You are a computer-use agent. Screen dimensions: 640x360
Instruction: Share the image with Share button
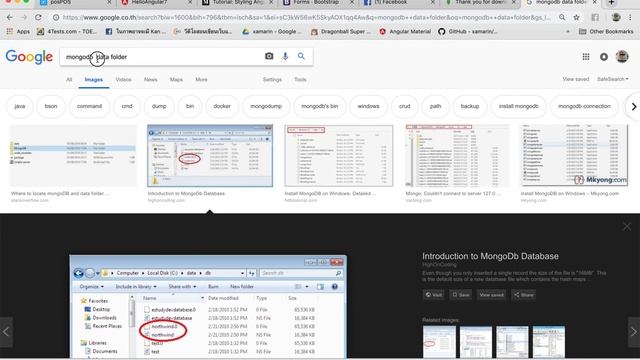(524, 295)
